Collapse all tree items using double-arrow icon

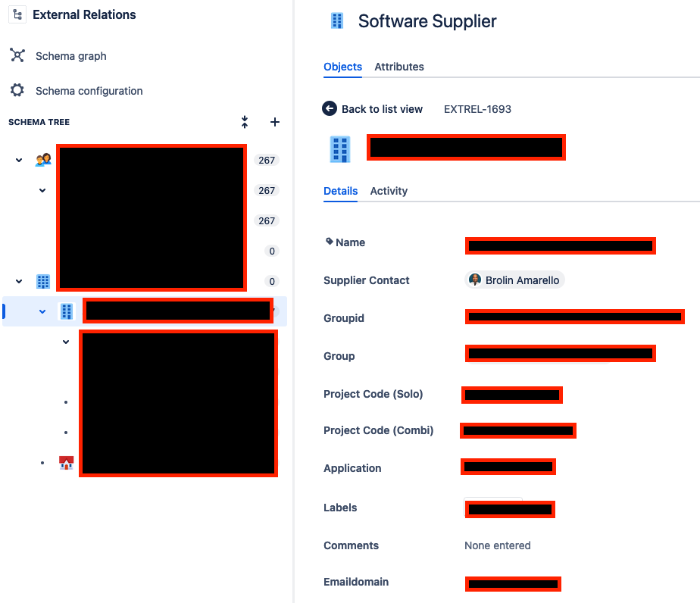point(244,122)
